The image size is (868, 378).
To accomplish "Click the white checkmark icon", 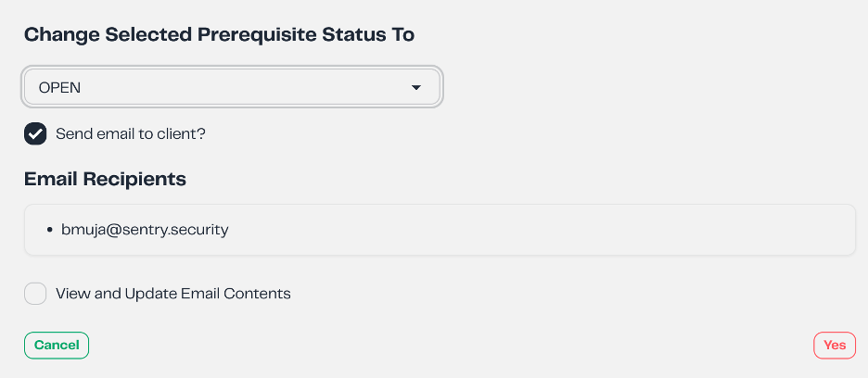I will pyautogui.click(x=35, y=133).
